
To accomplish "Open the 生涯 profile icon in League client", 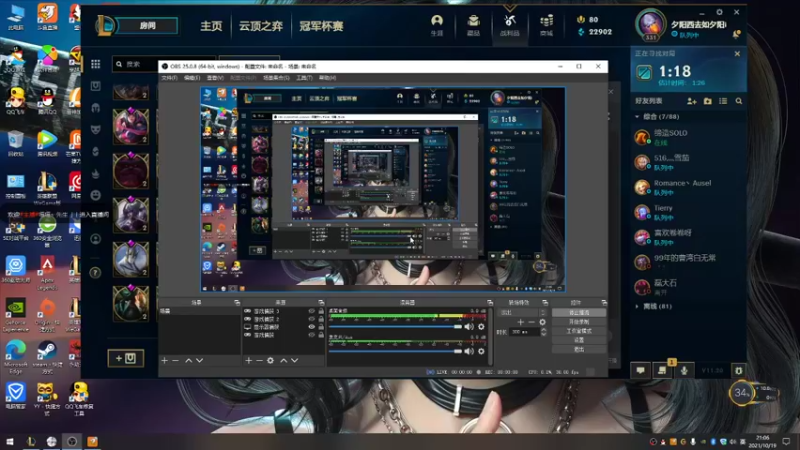I will [x=437, y=24].
